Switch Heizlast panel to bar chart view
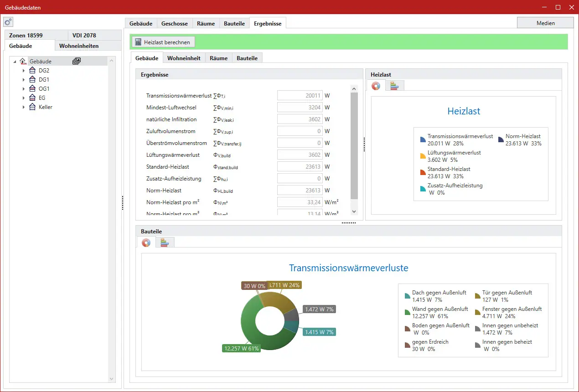 click(x=394, y=86)
